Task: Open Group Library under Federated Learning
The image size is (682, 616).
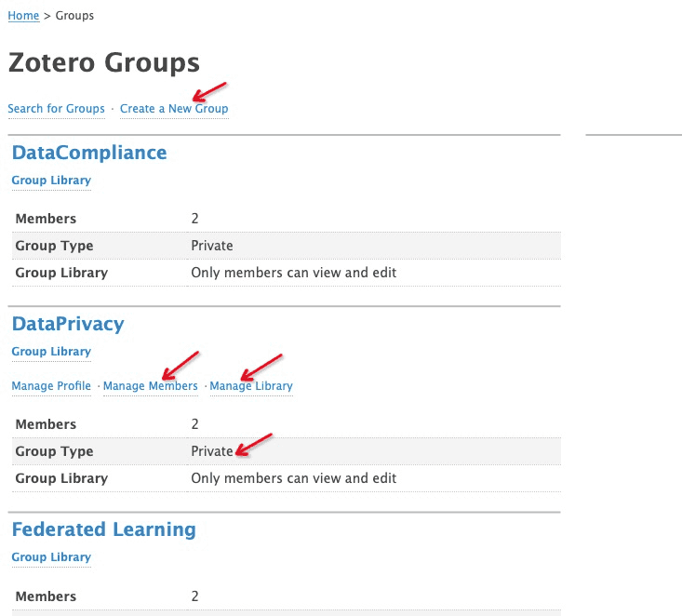Action: point(51,557)
